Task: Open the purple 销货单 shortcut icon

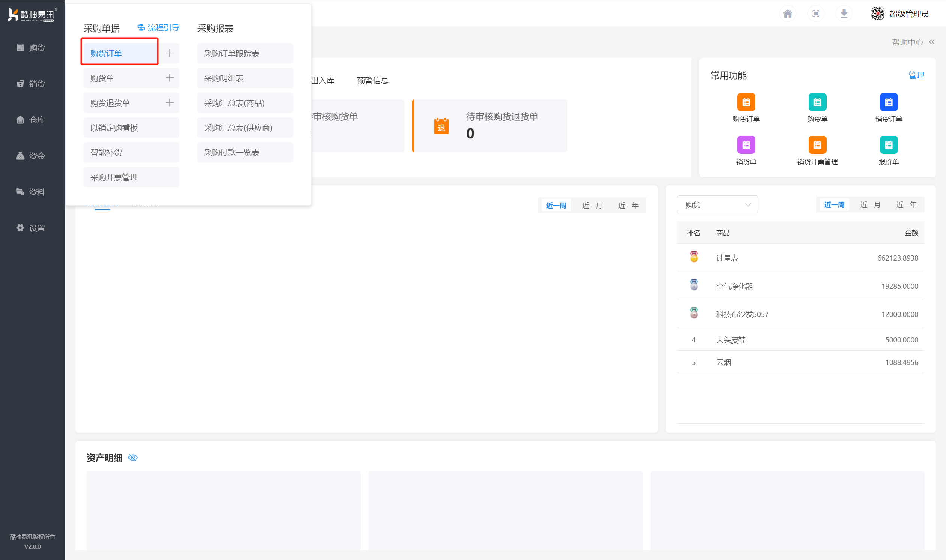Action: click(x=746, y=145)
